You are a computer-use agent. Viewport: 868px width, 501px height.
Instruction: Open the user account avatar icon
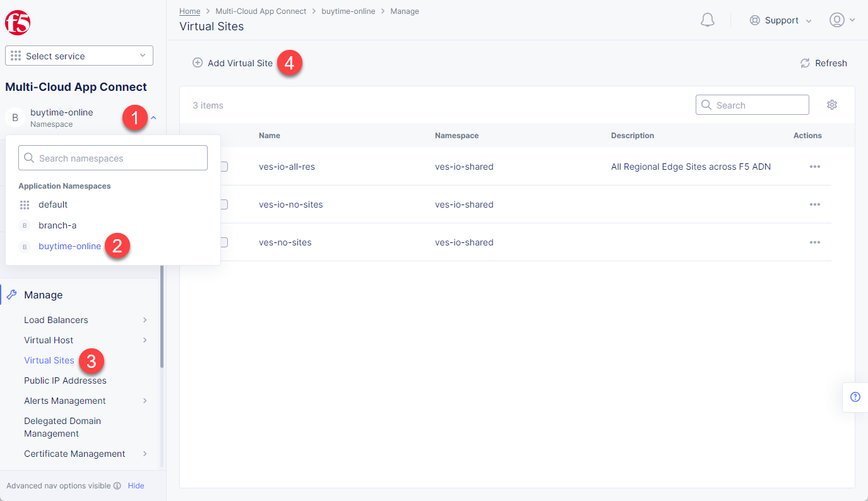(x=837, y=20)
